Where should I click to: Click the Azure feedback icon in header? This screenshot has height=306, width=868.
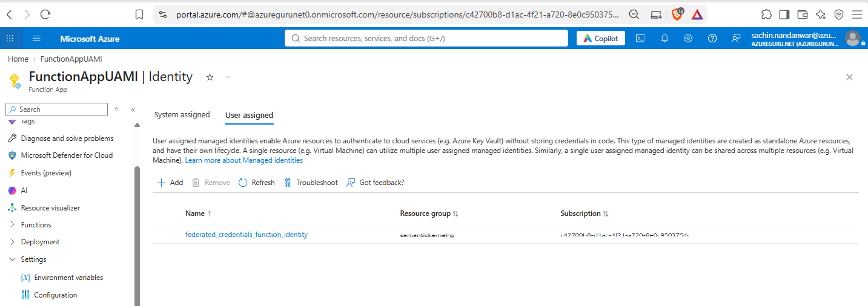(736, 38)
